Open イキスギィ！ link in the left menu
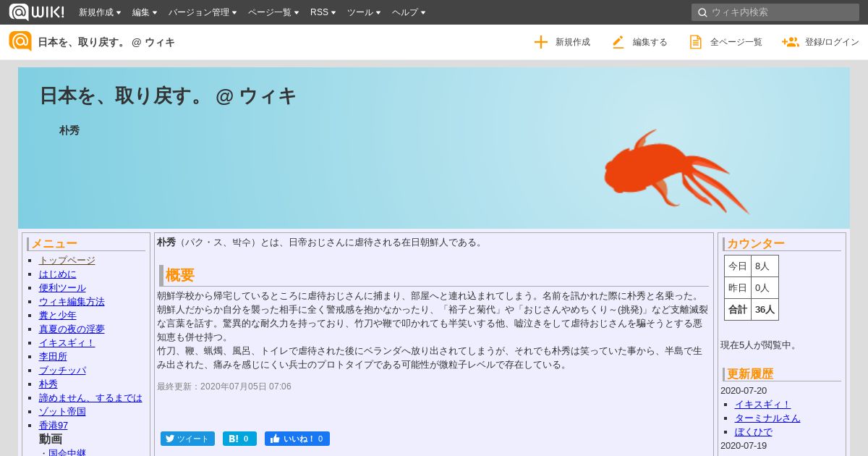868x456 pixels. [67, 342]
